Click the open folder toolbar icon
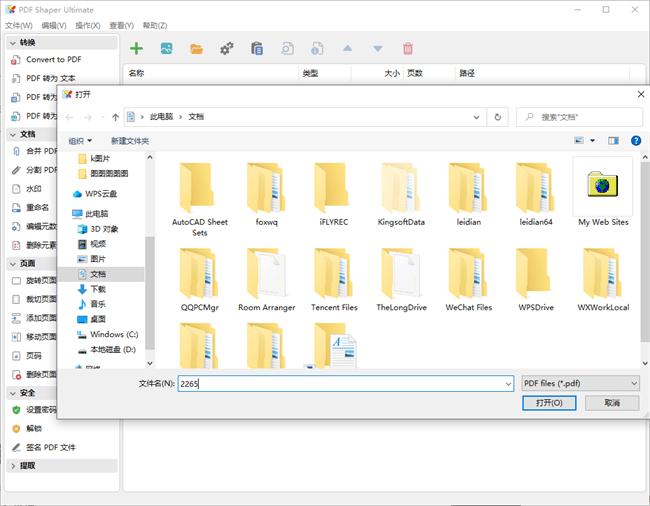 pyautogui.click(x=196, y=49)
